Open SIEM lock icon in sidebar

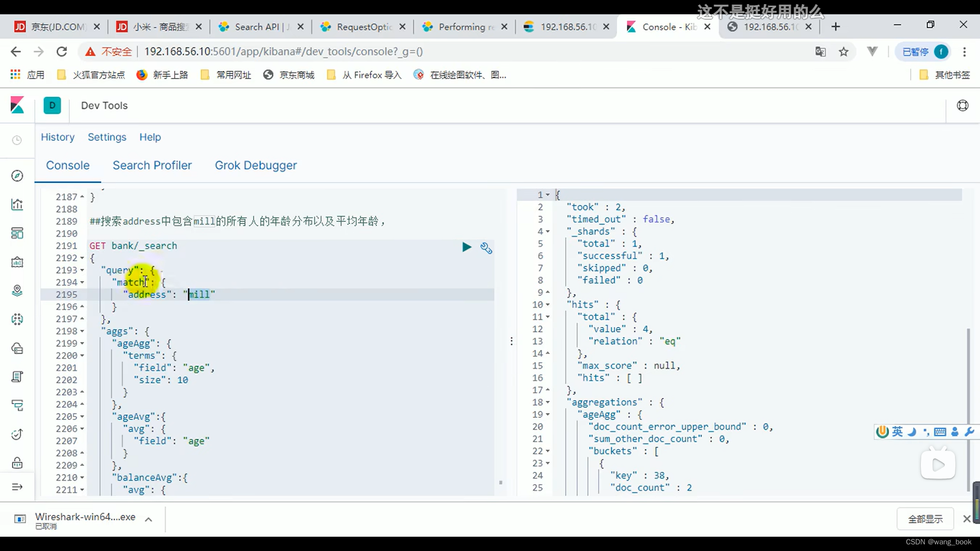click(x=17, y=463)
